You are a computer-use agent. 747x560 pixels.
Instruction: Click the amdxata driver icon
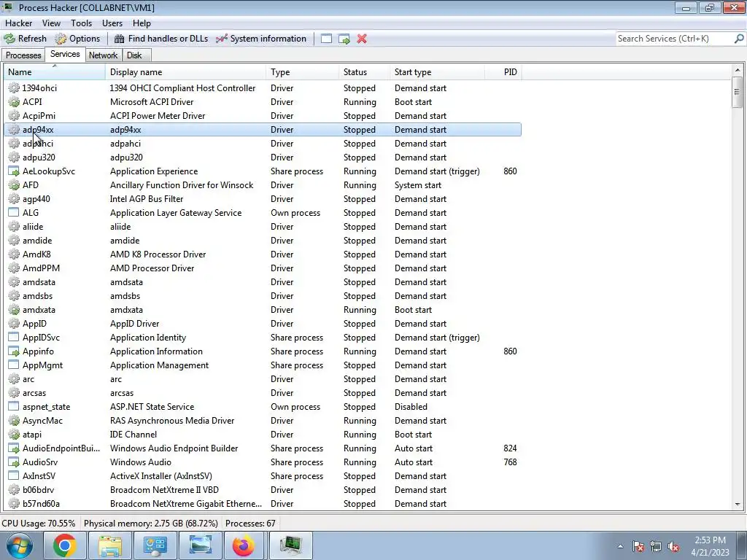click(14, 310)
